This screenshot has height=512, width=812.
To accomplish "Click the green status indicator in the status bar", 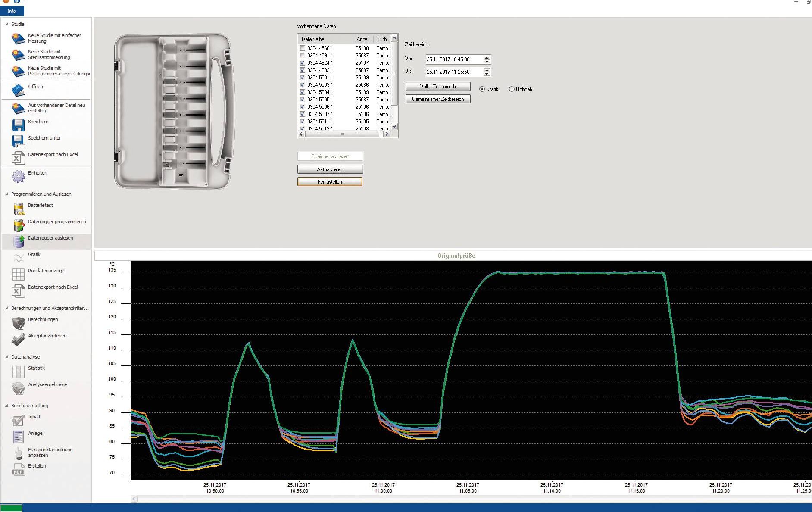I will tap(11, 508).
